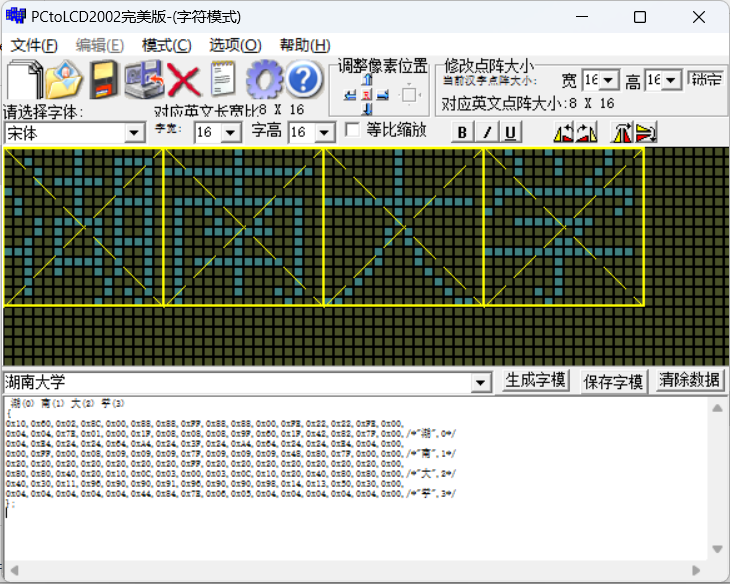This screenshot has width=730, height=584.
Task: Click the rotate counterclockwise icon
Action: 564,132
